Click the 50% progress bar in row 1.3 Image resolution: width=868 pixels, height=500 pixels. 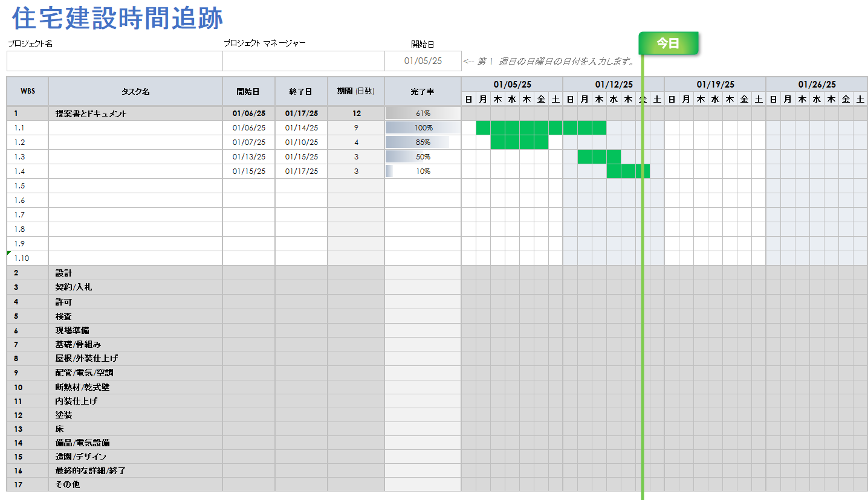(423, 157)
